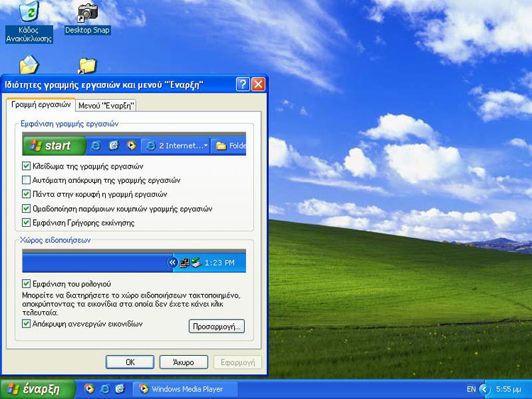The image size is (532, 399).
Task: Click the Άκυρο cancel button
Action: (x=184, y=362)
